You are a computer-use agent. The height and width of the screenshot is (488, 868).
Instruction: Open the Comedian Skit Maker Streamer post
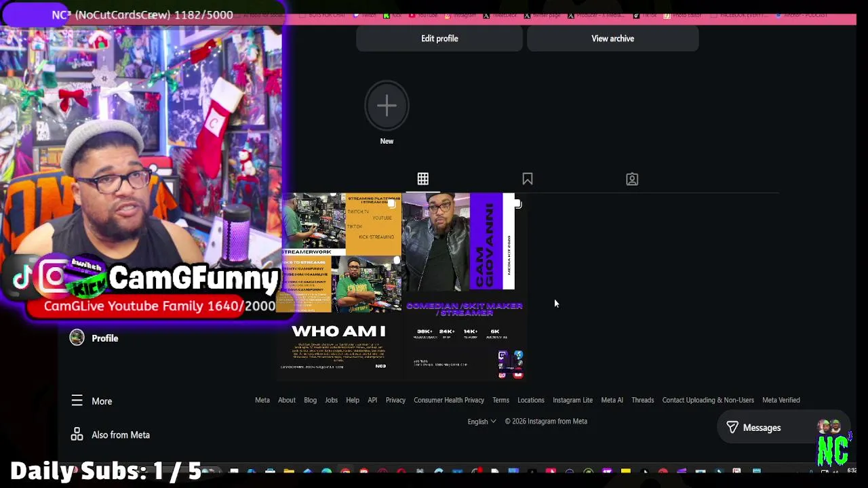coord(465,338)
